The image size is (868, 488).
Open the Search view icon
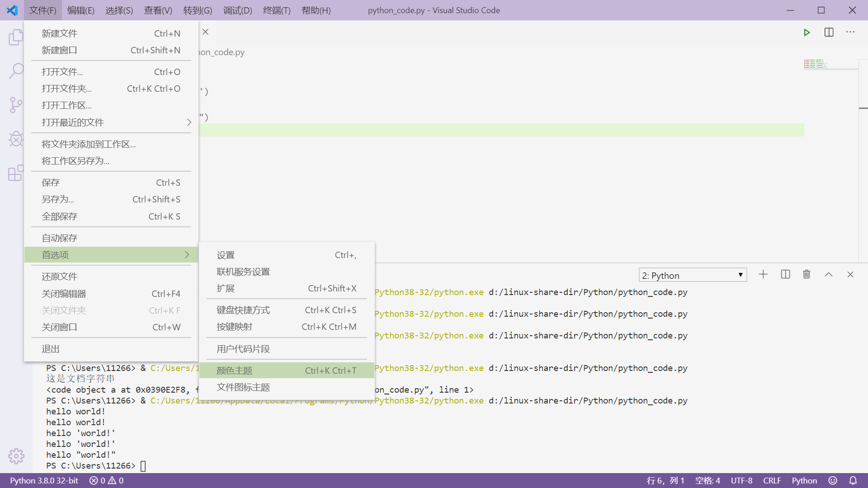[16, 71]
